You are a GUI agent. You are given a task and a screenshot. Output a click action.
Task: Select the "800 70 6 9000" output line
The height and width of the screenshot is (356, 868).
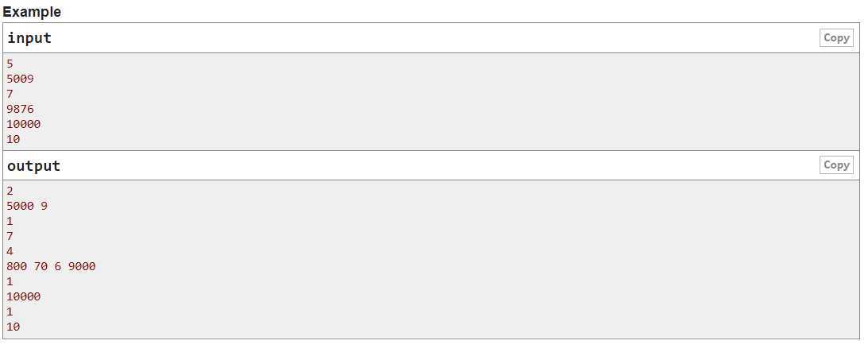(x=51, y=266)
